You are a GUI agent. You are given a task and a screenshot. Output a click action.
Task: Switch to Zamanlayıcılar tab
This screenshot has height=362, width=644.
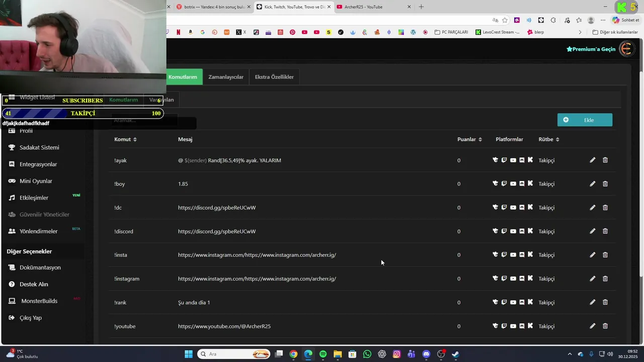(226, 77)
